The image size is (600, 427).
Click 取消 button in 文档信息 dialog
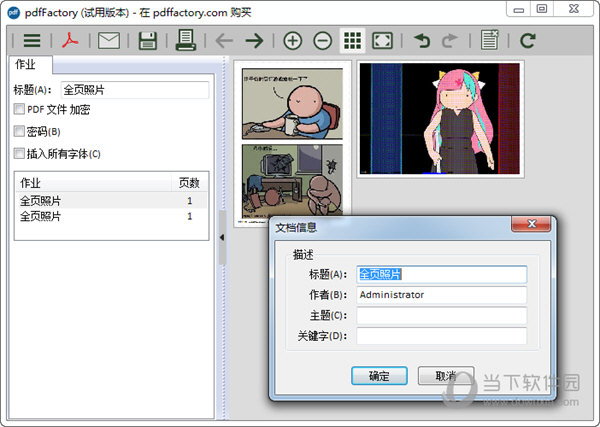pyautogui.click(x=446, y=376)
